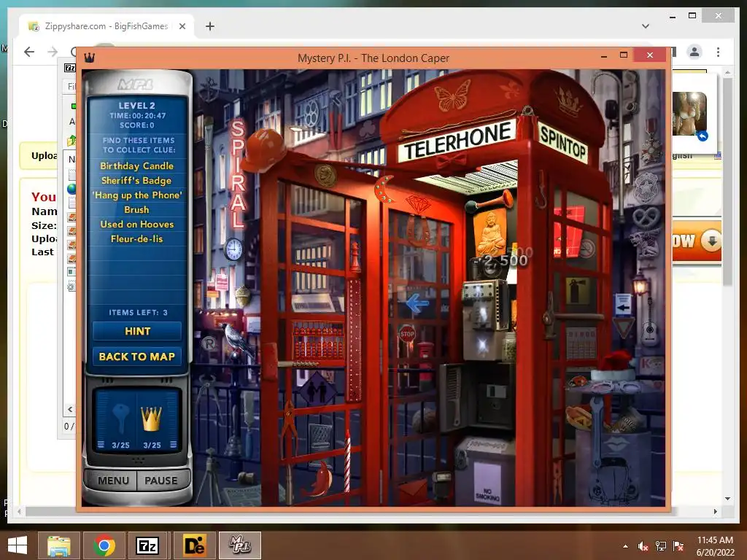The image size is (747, 560).
Task: Click the crescent moon with stars
Action: pyautogui.click(x=383, y=190)
